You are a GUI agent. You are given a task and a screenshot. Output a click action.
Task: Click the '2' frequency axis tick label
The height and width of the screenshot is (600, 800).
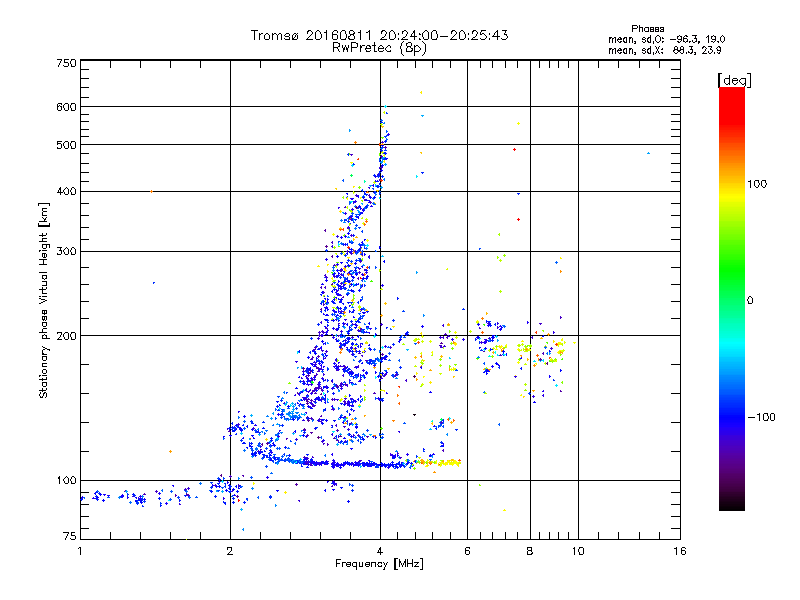[x=230, y=551]
